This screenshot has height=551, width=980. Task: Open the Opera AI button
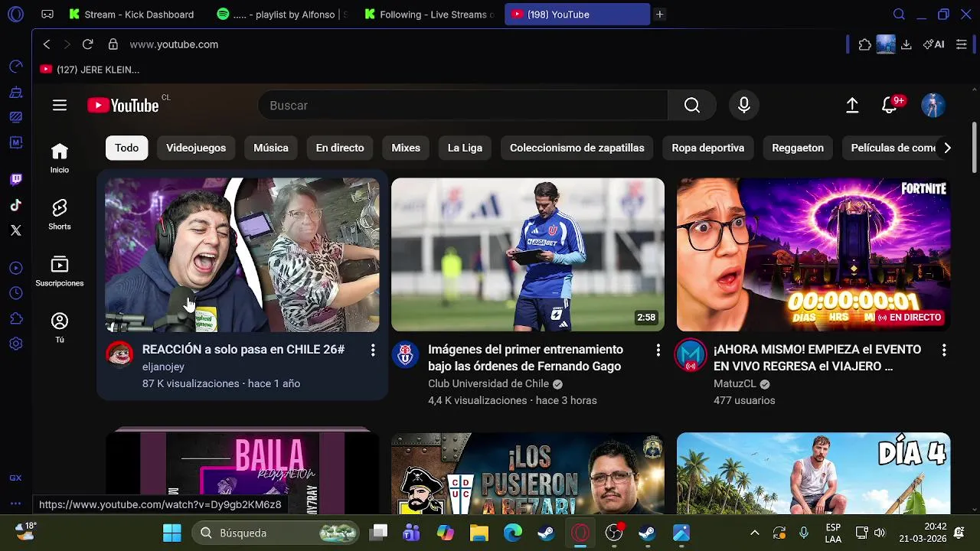click(x=933, y=44)
